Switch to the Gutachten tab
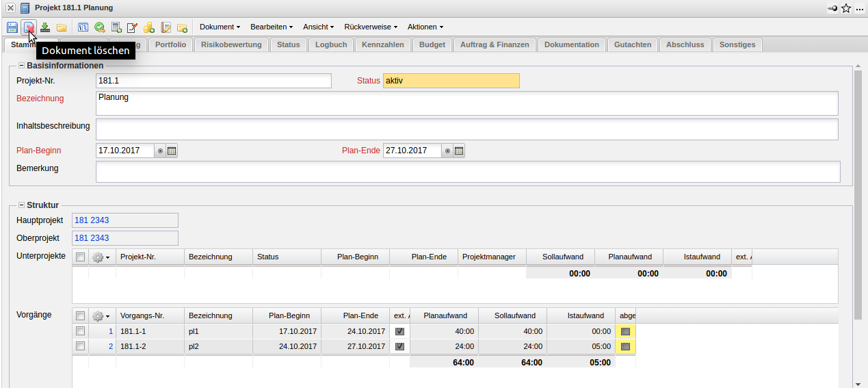Image resolution: width=868 pixels, height=388 pixels. pyautogui.click(x=633, y=44)
